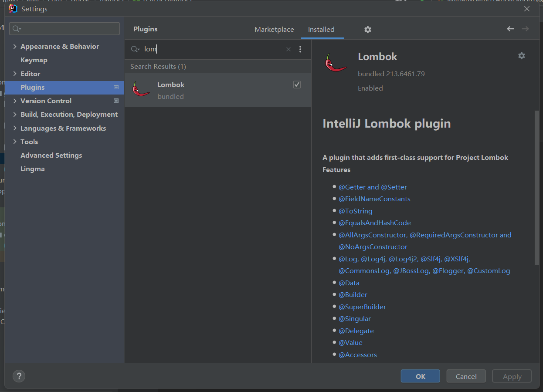
Task: Click the help question mark button
Action: [x=19, y=376]
